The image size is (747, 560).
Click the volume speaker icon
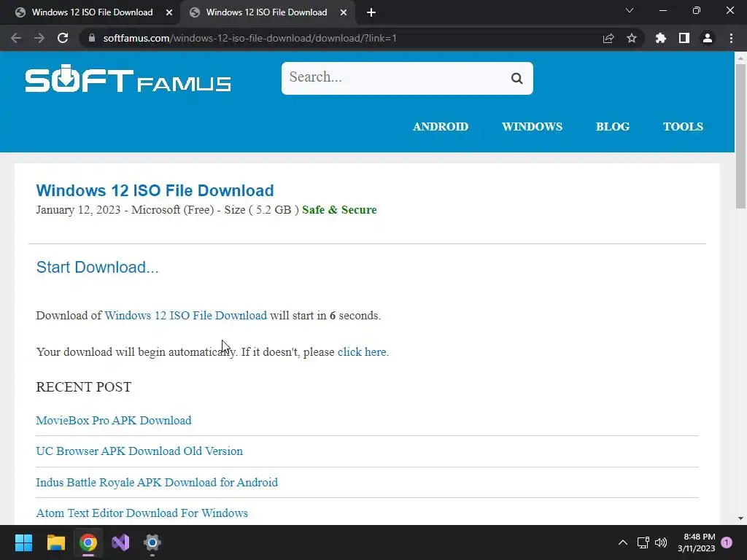[x=661, y=542]
